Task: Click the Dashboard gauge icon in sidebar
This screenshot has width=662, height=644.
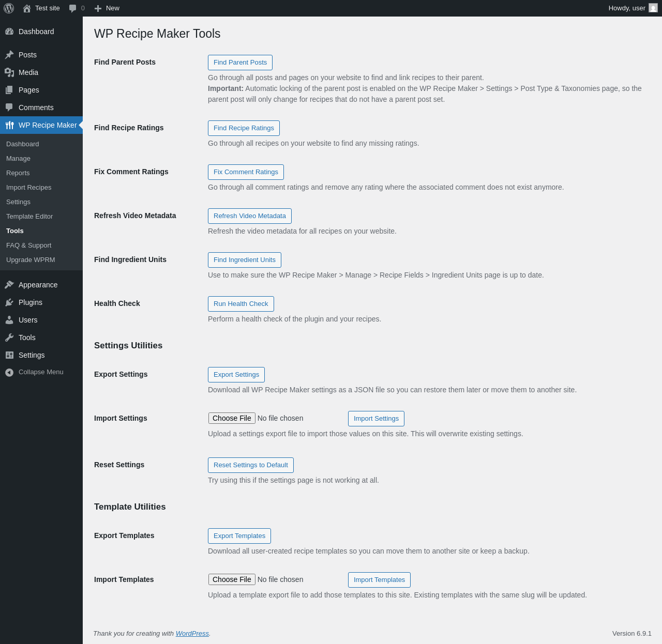Action: (9, 32)
